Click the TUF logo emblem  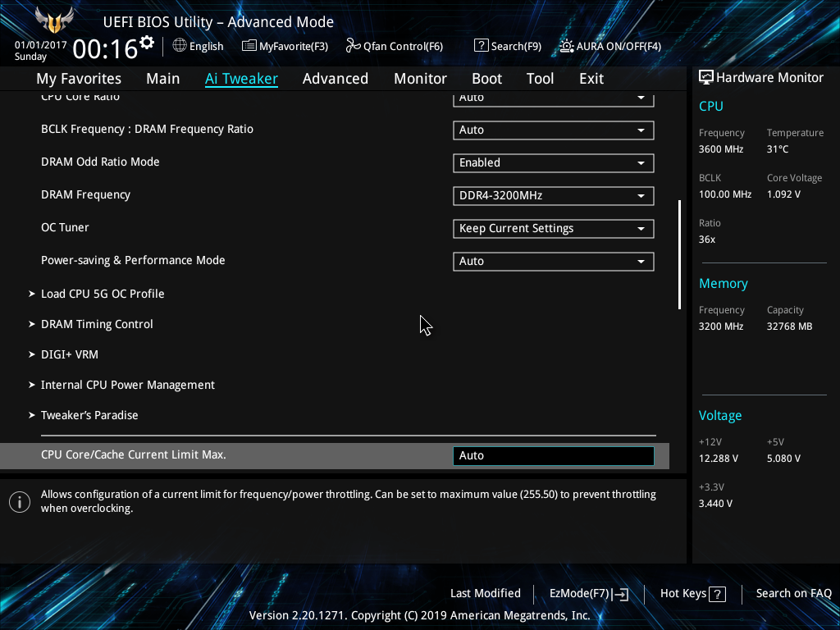pyautogui.click(x=54, y=21)
